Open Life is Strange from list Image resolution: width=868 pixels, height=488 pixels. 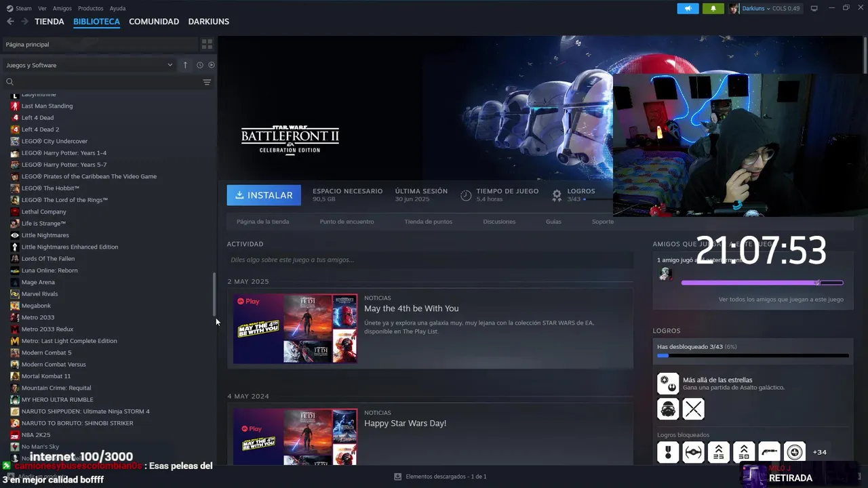pos(43,223)
